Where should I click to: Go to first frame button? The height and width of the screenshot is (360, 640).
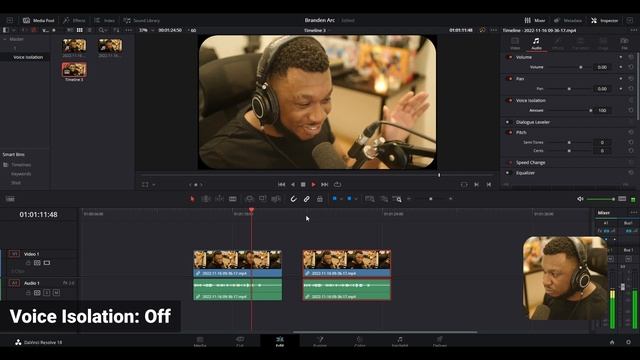tap(282, 185)
